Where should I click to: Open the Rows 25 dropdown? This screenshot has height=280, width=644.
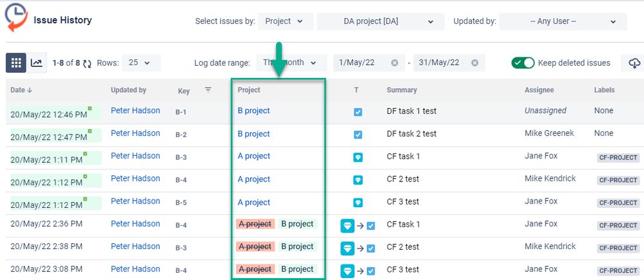(x=141, y=62)
